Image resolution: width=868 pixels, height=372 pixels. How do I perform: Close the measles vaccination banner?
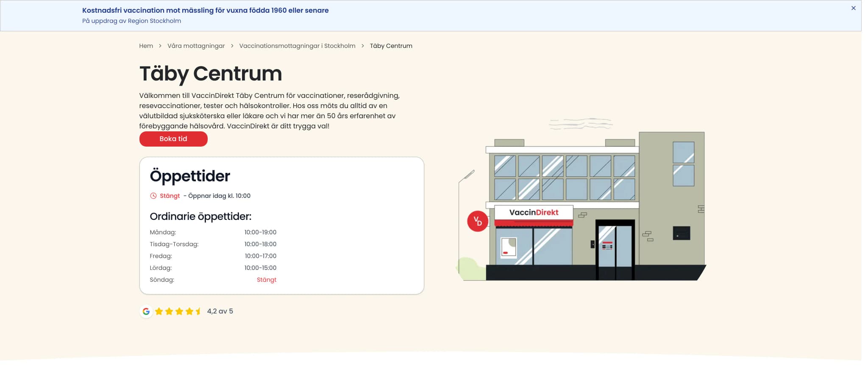[853, 8]
